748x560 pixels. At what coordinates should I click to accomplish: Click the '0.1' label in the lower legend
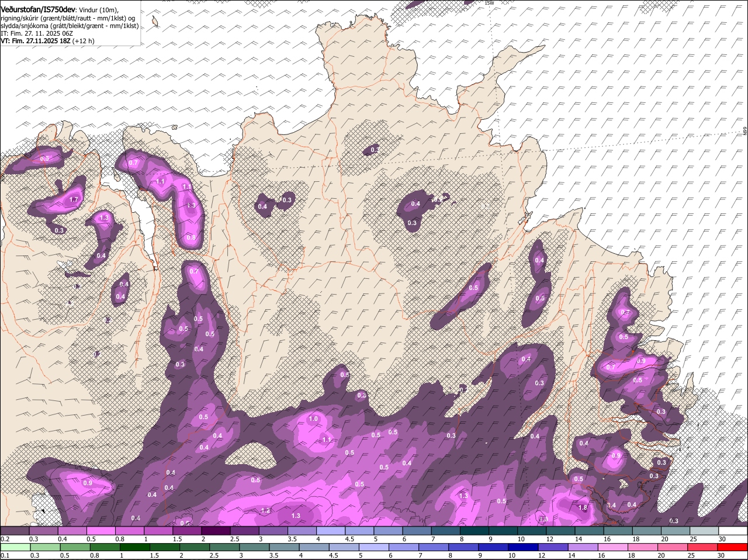pyautogui.click(x=5, y=555)
